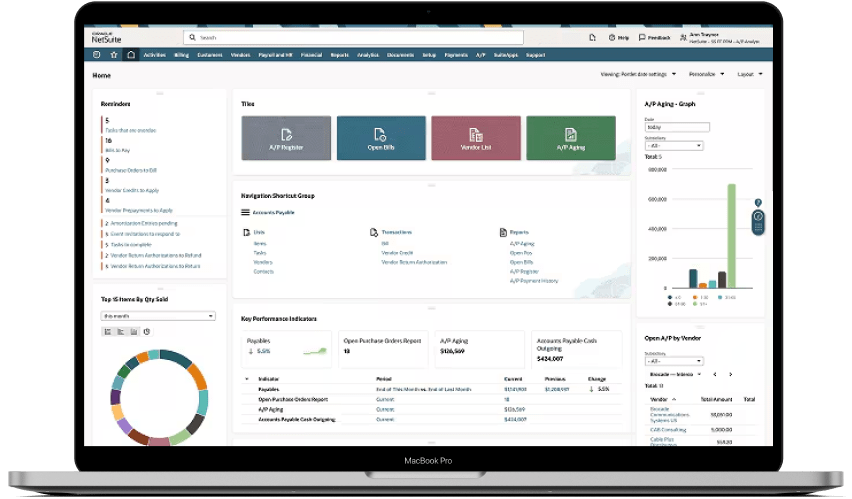Open the SuiteApps menu

pos(506,55)
